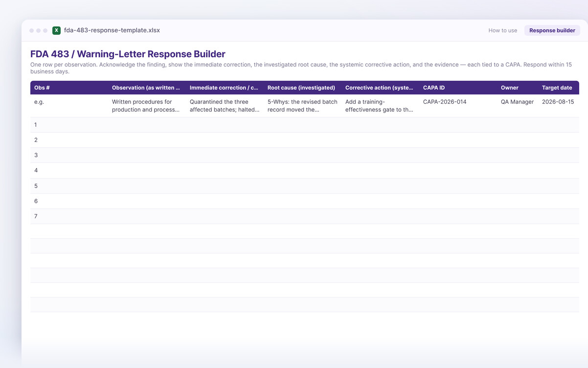Select the cell '5-Whys: the revised batch record'
Screen dimensions: 588x368
[302, 106]
